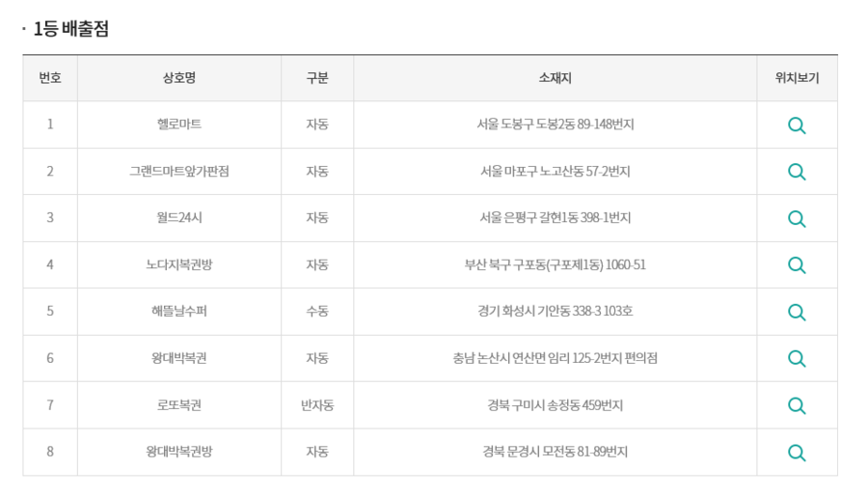Viewport: 868px width, 497px height.
Task: Click the 번호 column header
Action: (x=50, y=78)
